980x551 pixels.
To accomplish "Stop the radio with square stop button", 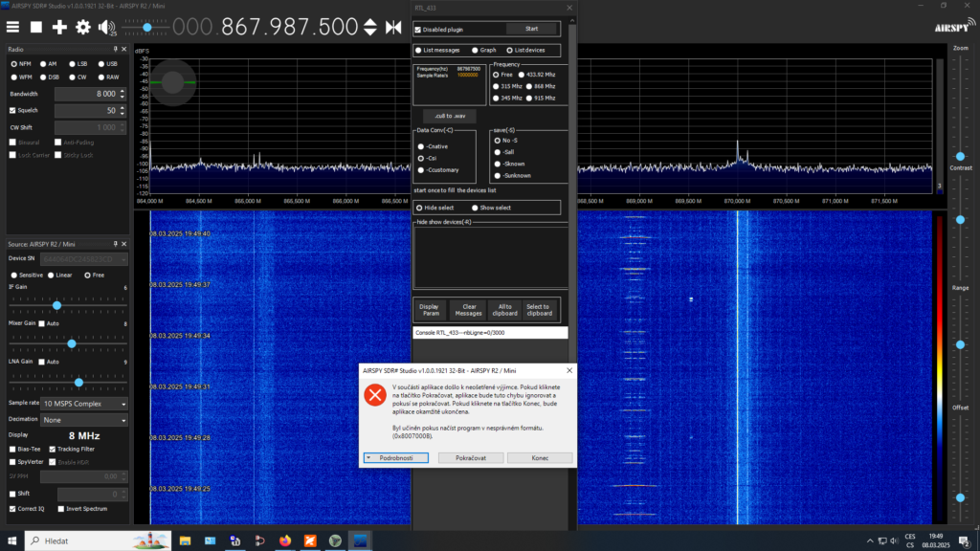I will click(x=36, y=27).
